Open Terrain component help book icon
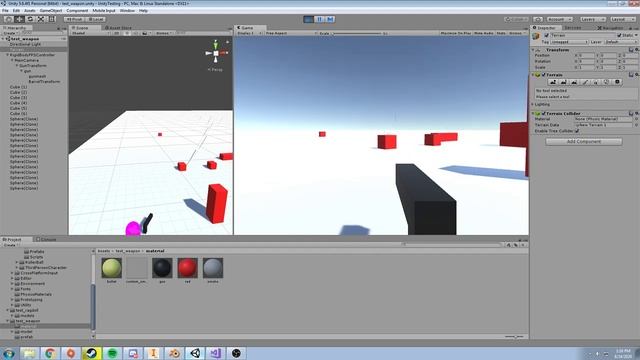This screenshot has width=640, height=360. tap(631, 75)
